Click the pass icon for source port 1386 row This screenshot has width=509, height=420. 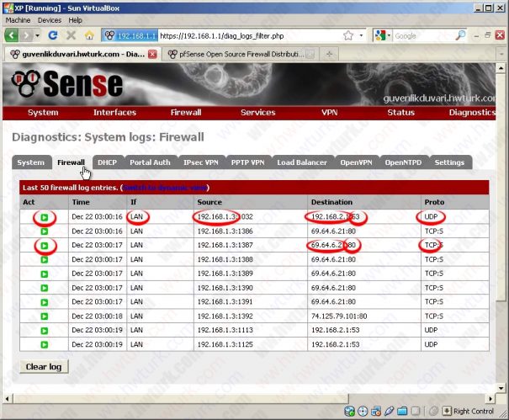45,231
